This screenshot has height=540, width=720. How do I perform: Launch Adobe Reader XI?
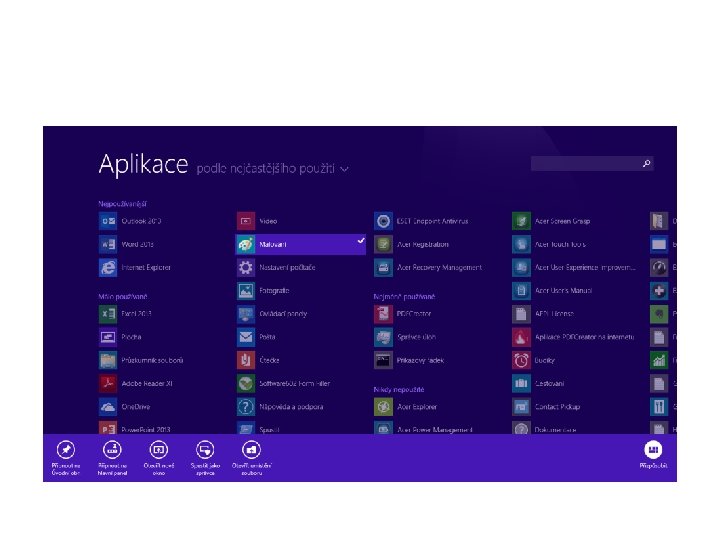108,383
